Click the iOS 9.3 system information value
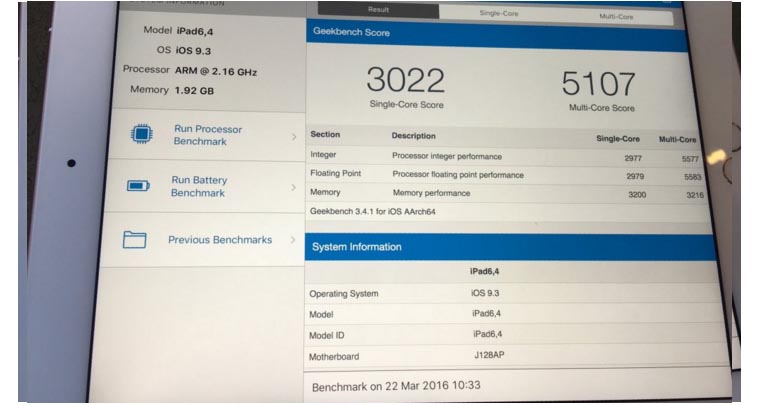The width and height of the screenshot is (760, 405). 485,293
